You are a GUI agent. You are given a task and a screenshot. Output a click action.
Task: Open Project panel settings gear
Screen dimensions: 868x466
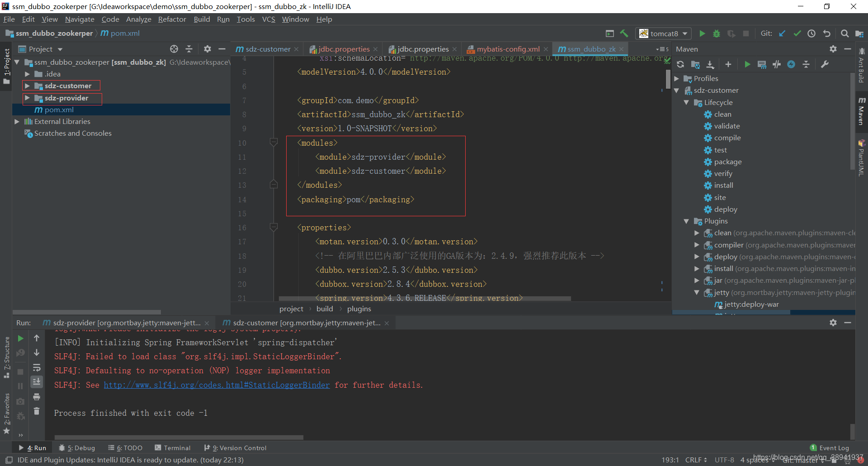click(208, 49)
